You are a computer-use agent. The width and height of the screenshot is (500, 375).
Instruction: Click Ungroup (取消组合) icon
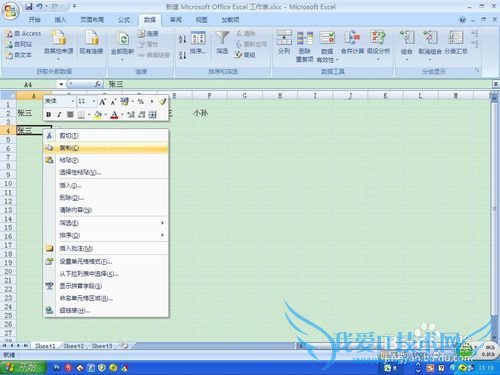pyautogui.click(x=430, y=37)
